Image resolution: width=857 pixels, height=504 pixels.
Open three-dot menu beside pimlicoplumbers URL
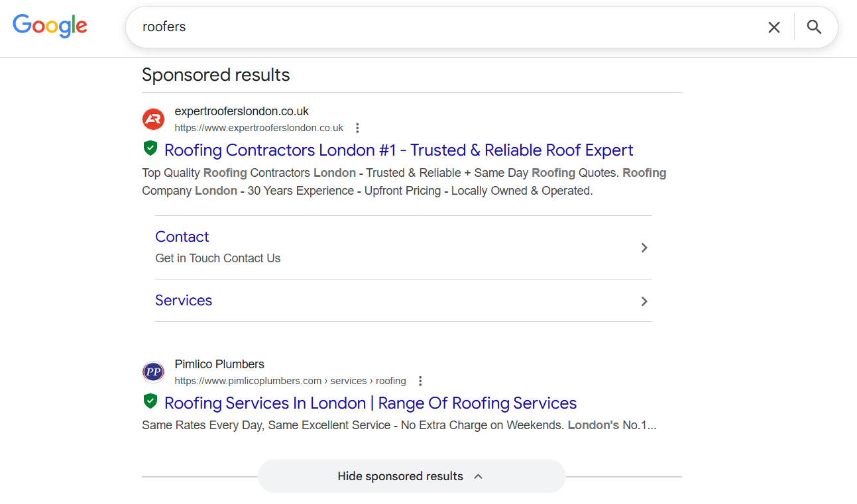tap(420, 381)
